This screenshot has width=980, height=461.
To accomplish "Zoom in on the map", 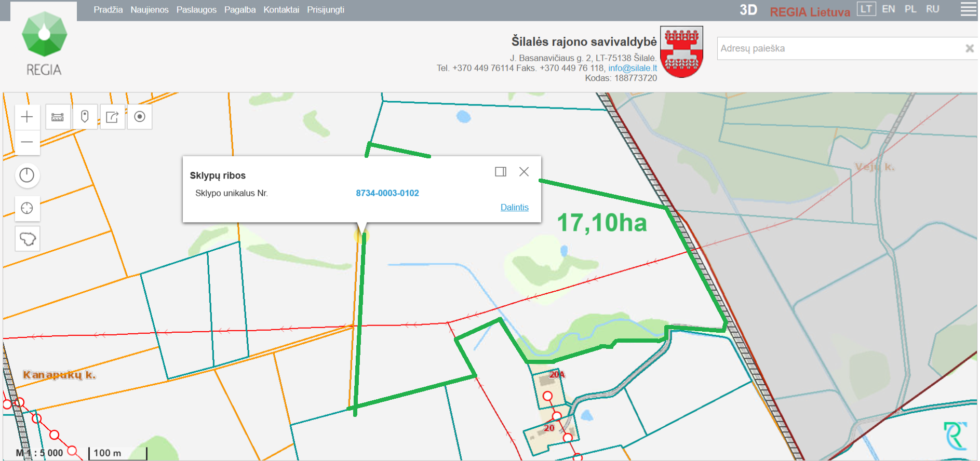I will pyautogui.click(x=27, y=117).
